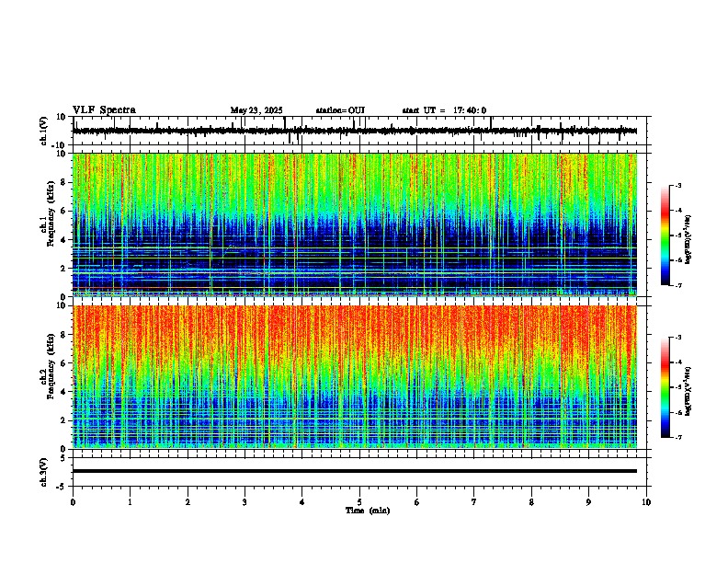Click time-axis tick label "1"
Viewport: 728px width, 563px height.
click(130, 502)
